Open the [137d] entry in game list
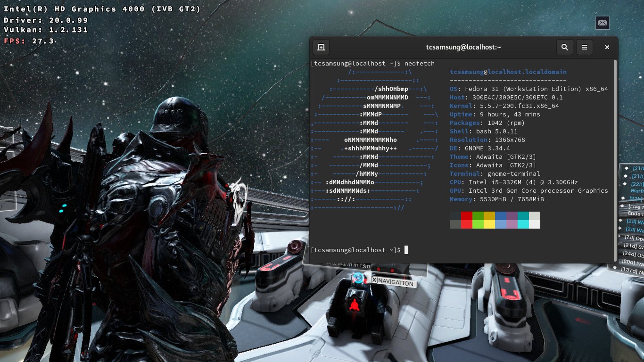The width and height of the screenshot is (644, 362). [632, 271]
